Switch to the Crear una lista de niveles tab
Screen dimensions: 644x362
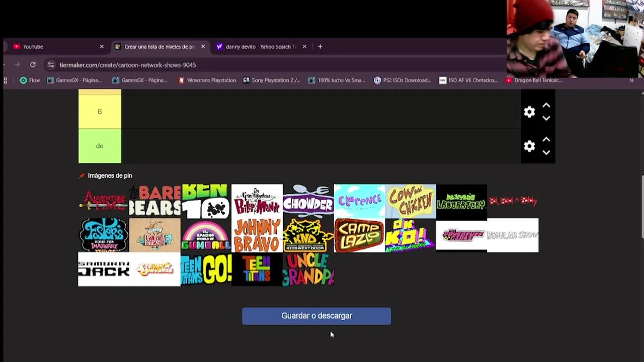(x=160, y=46)
